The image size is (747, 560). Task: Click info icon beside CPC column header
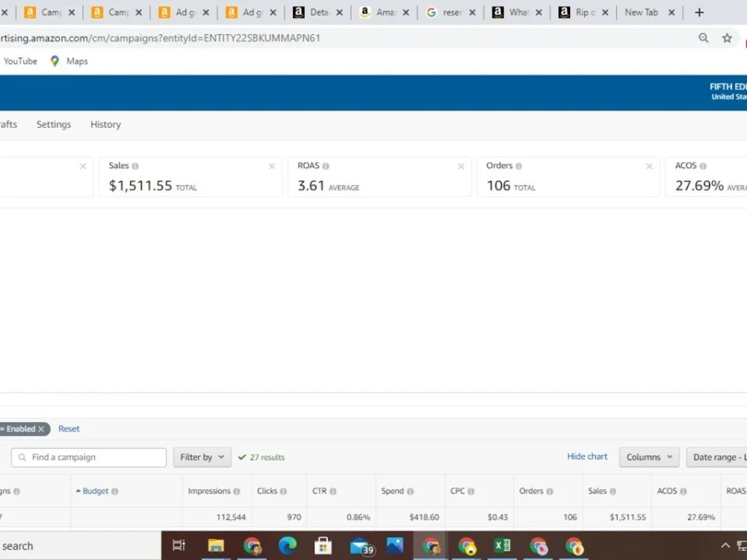[x=471, y=491]
